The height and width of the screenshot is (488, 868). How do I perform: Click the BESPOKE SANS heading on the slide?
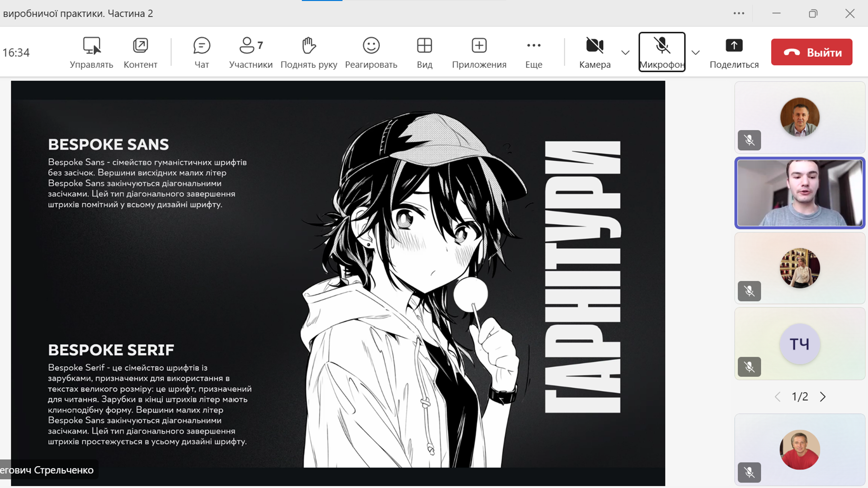click(108, 145)
